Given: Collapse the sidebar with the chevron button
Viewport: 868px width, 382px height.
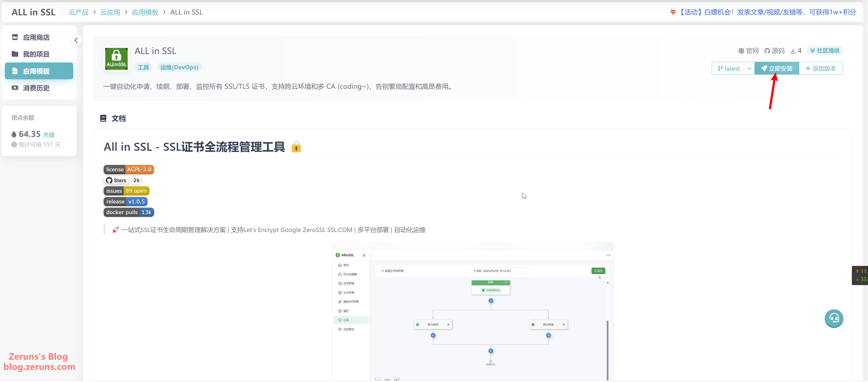Looking at the screenshot, I should pos(76,40).
